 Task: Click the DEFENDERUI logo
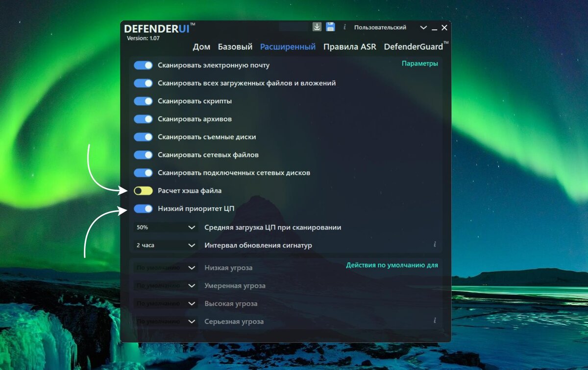coord(159,28)
